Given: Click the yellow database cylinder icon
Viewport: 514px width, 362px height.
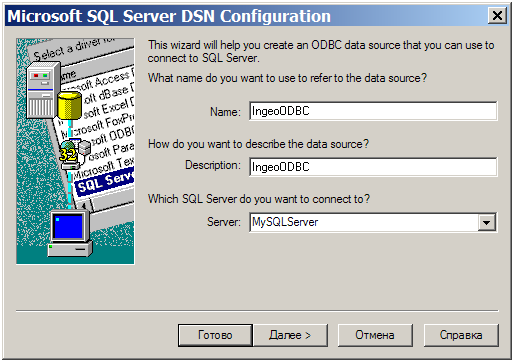Looking at the screenshot, I should tap(70, 106).
